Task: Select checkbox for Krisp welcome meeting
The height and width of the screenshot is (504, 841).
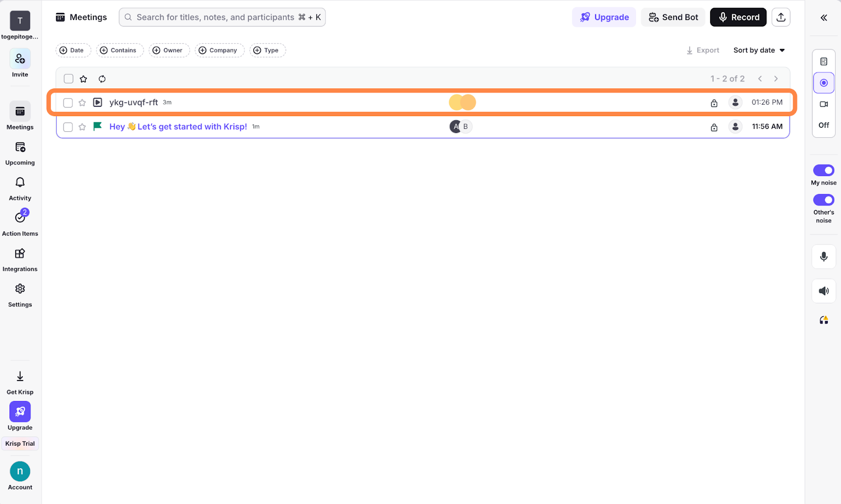Action: pyautogui.click(x=68, y=127)
